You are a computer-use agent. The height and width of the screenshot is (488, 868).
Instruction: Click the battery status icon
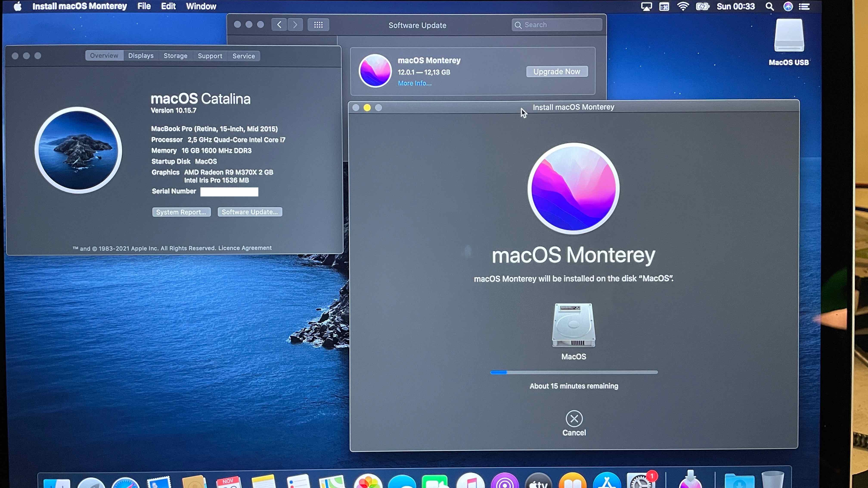(x=702, y=6)
